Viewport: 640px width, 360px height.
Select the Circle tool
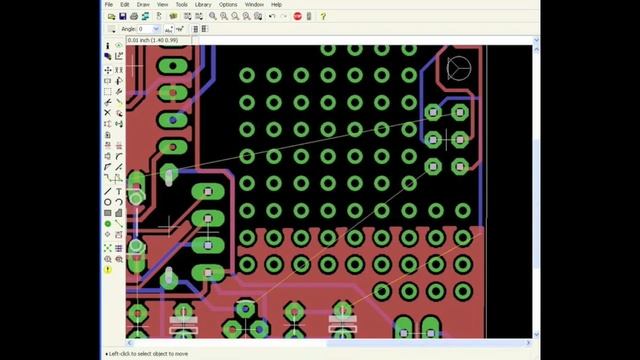tap(108, 202)
